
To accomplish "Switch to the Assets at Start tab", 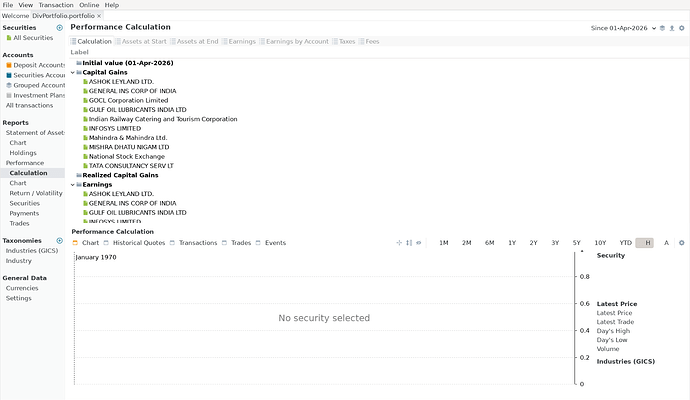I will (x=141, y=41).
